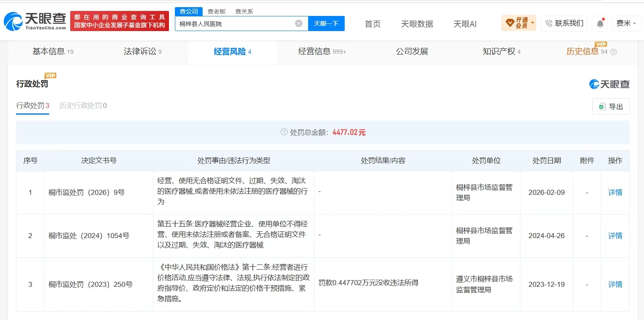Select the 经营风险 tab
Image resolution: width=644 pixels, height=320 pixels.
(232, 52)
